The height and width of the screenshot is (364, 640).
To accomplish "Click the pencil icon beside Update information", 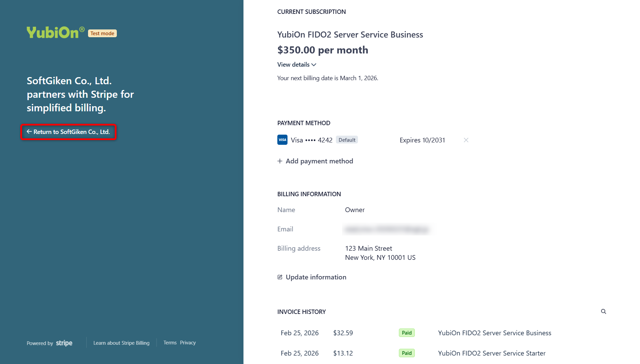I will pos(280,277).
